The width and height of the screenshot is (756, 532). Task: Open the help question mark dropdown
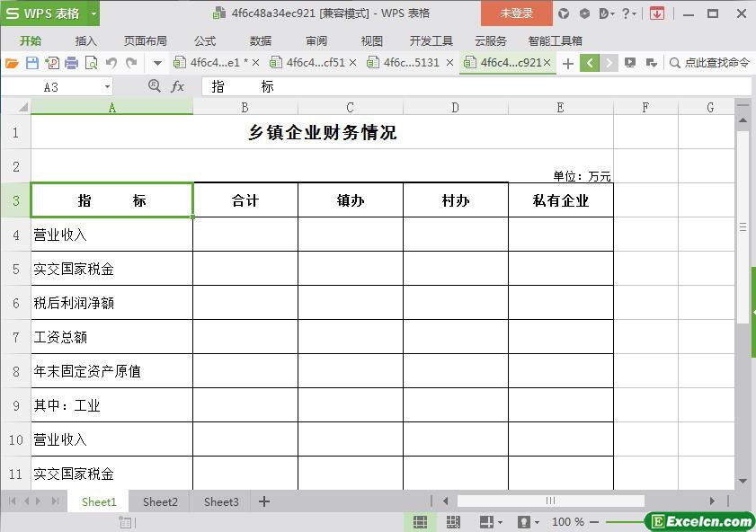coord(628,13)
